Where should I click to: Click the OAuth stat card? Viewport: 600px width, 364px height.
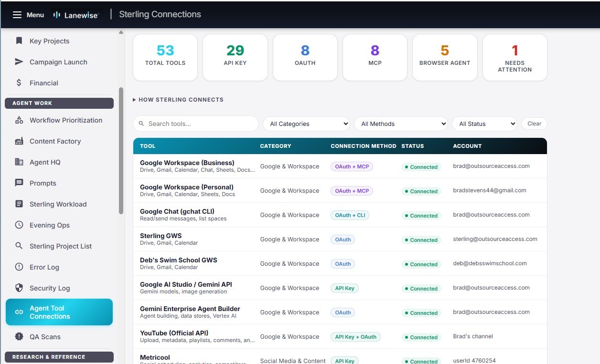click(x=305, y=57)
